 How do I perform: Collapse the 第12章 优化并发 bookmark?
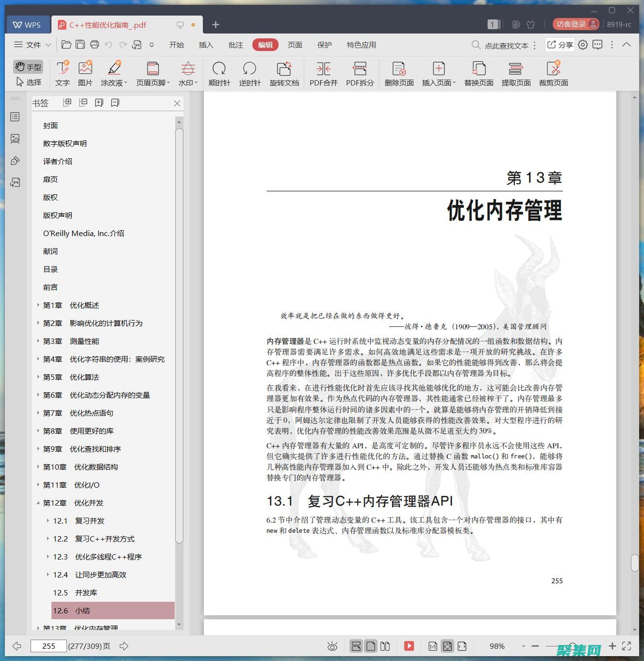(x=38, y=503)
